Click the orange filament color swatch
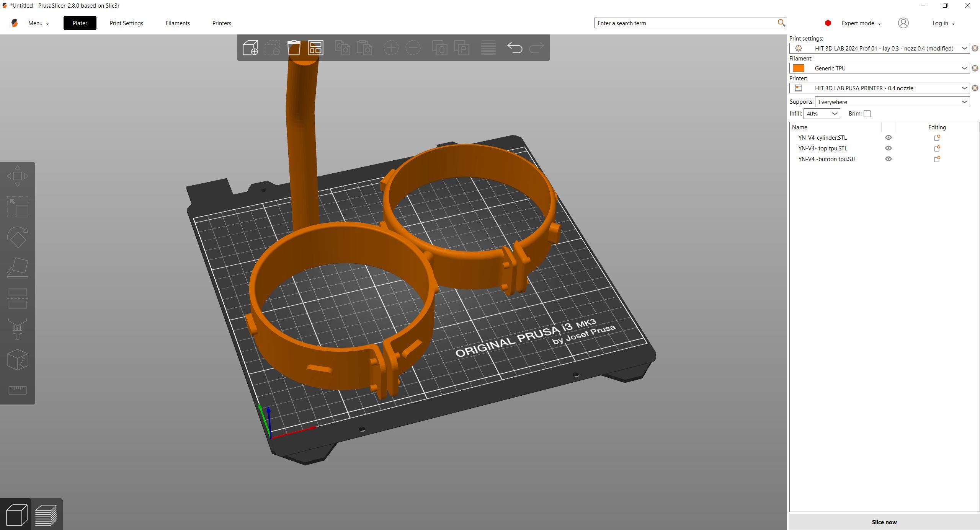 [x=798, y=68]
